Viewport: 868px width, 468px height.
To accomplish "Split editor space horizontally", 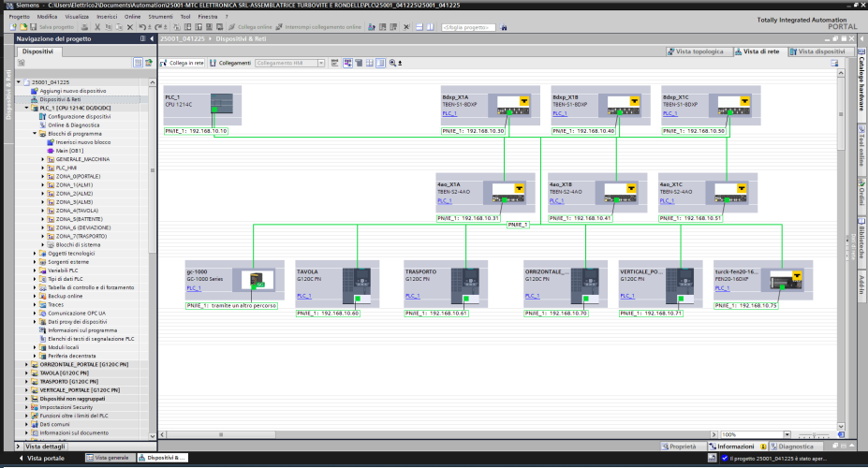I will [419, 27].
